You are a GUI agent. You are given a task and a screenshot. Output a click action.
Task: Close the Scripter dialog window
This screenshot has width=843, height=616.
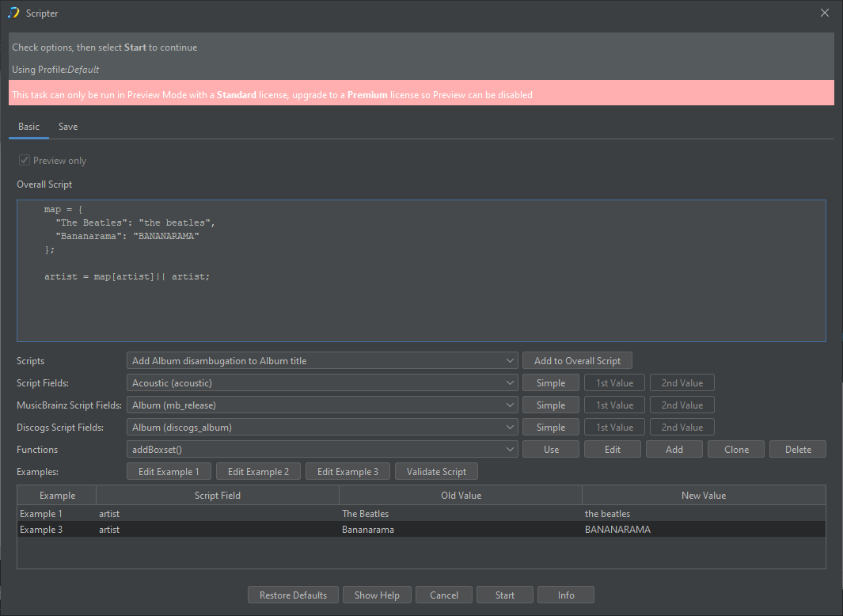click(824, 13)
